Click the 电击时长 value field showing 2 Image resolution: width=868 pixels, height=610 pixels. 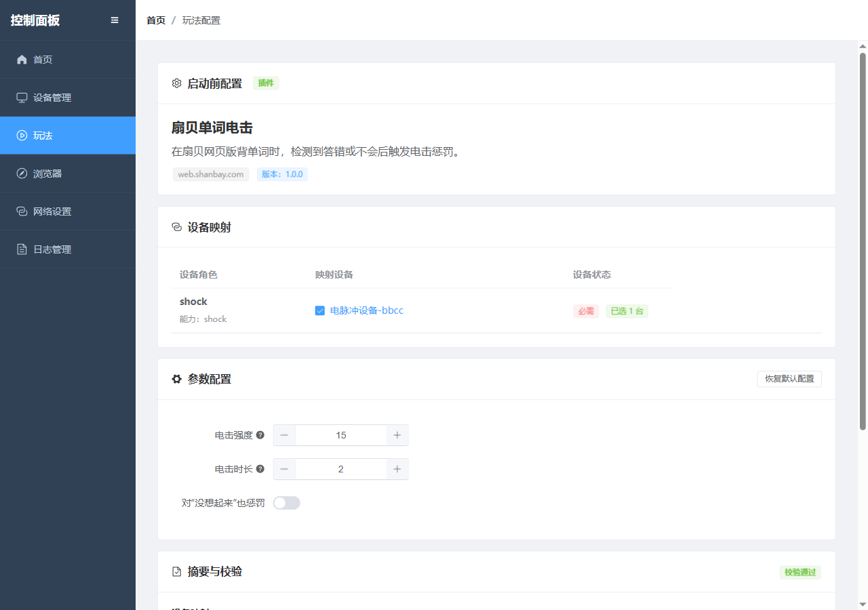tap(341, 469)
